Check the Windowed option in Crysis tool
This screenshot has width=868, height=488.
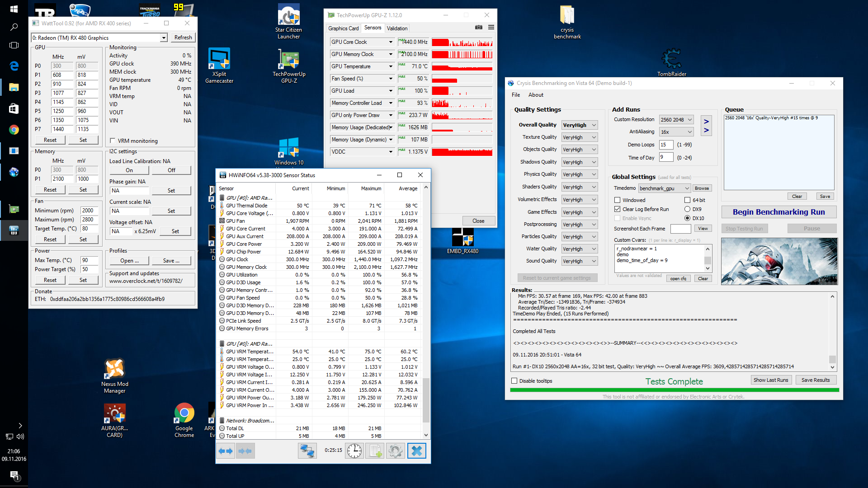point(617,200)
